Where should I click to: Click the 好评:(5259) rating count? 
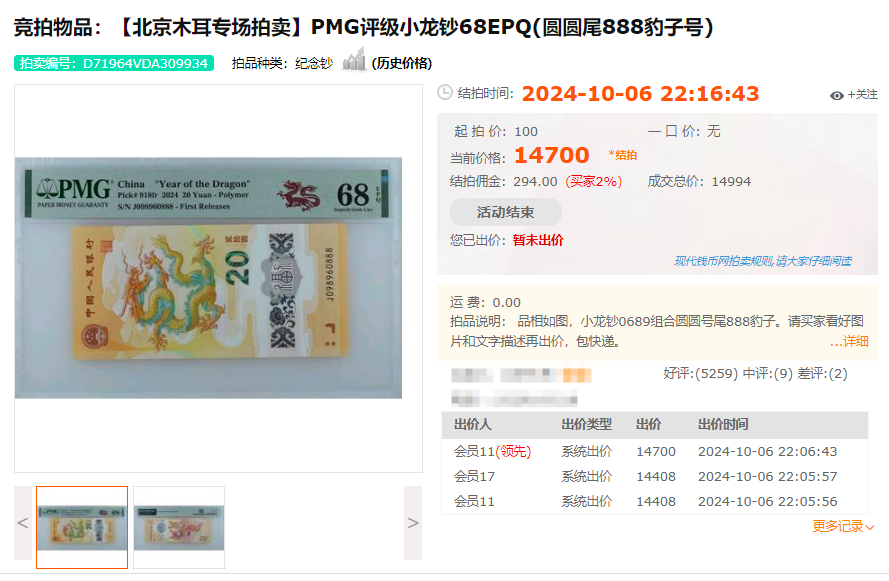pos(701,374)
